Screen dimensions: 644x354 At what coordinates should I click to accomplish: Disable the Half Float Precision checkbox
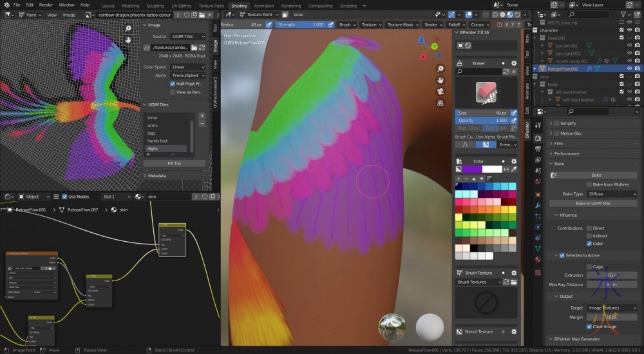pos(173,84)
